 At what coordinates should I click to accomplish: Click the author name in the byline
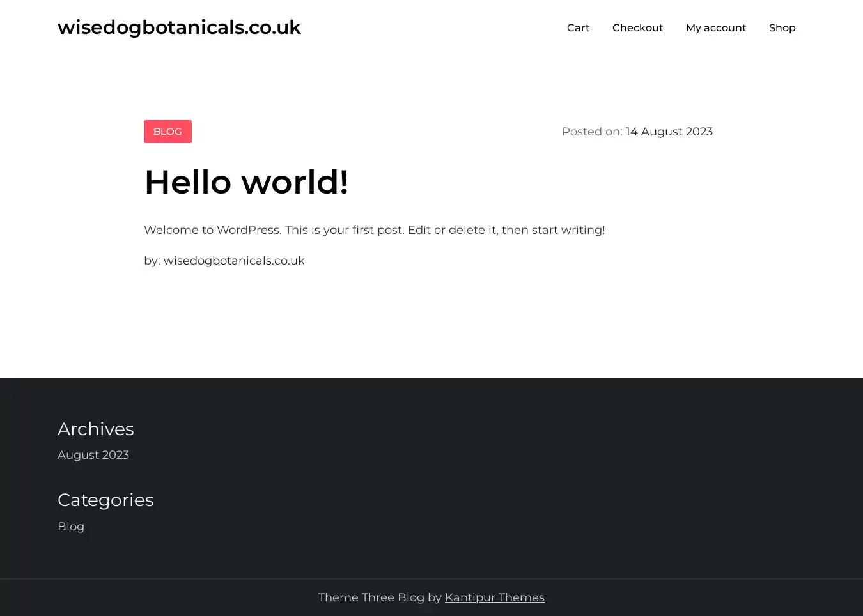(x=234, y=261)
